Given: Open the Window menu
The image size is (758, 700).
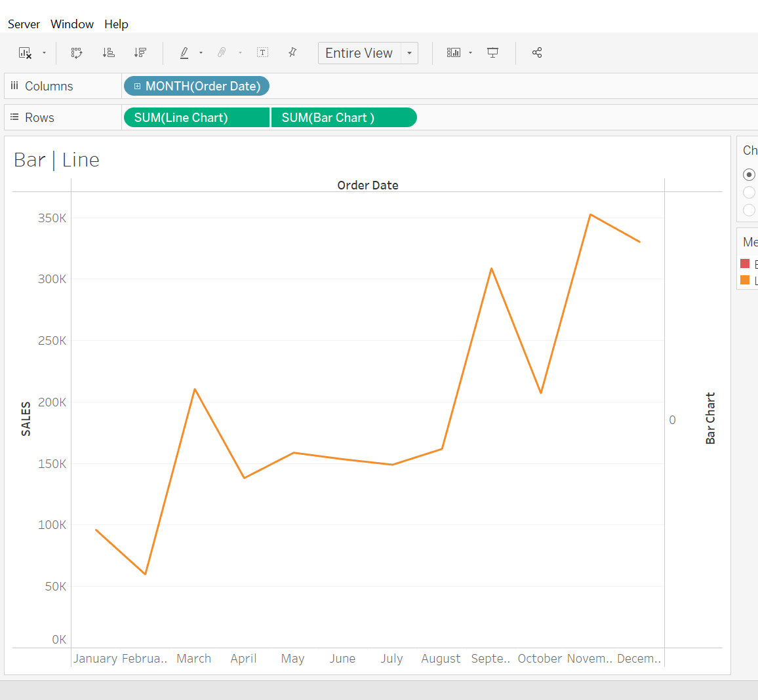Looking at the screenshot, I should coord(72,24).
